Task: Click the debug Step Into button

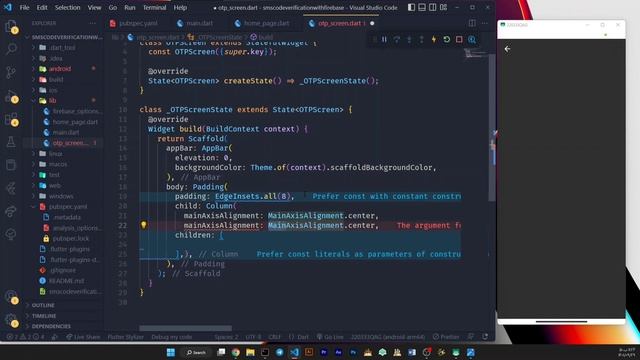Action: point(409,40)
